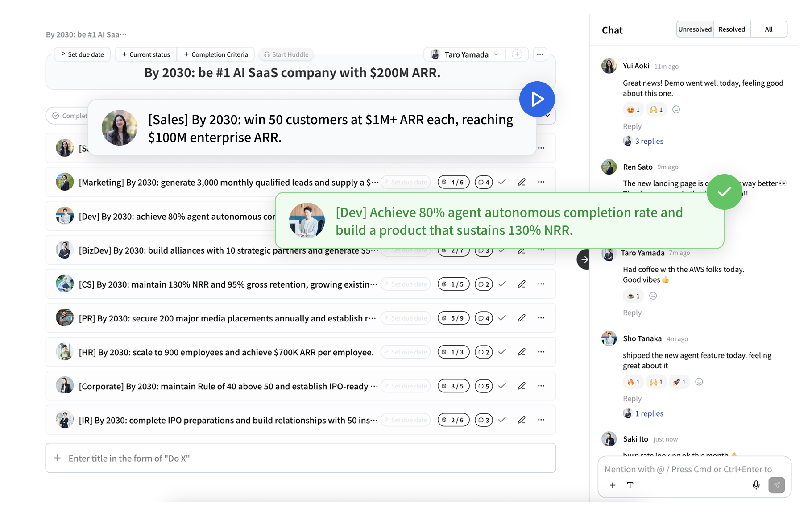Click the Set due date button
The image size is (812, 517).
(83, 54)
